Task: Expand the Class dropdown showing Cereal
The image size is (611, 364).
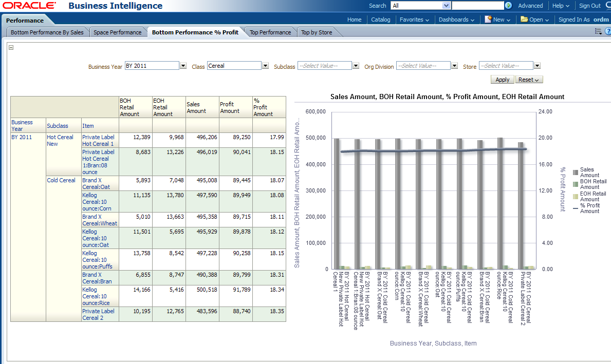Action: point(265,66)
